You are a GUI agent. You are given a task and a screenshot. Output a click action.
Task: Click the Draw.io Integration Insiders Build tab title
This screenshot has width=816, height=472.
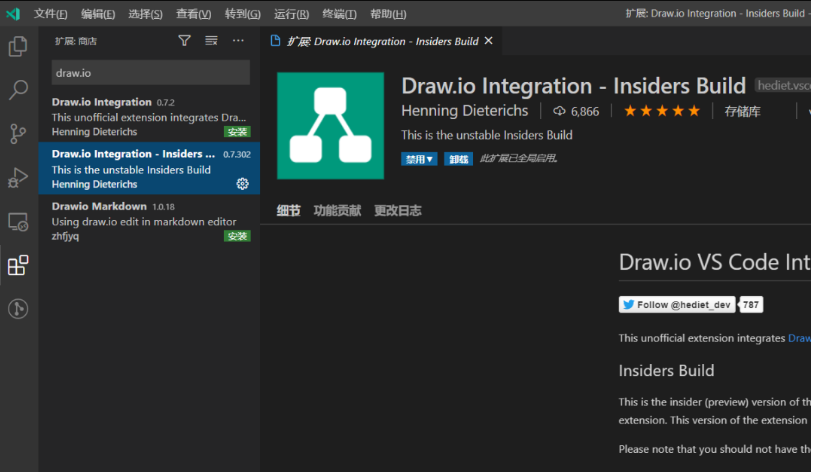click(382, 41)
